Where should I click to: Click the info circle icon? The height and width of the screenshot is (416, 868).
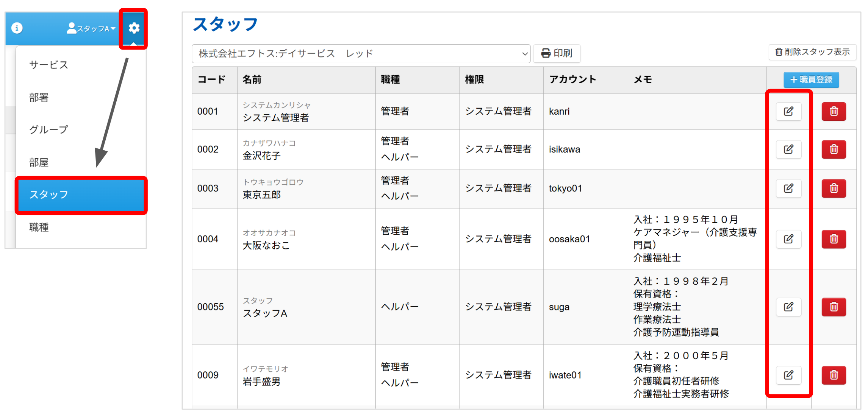coord(17,28)
